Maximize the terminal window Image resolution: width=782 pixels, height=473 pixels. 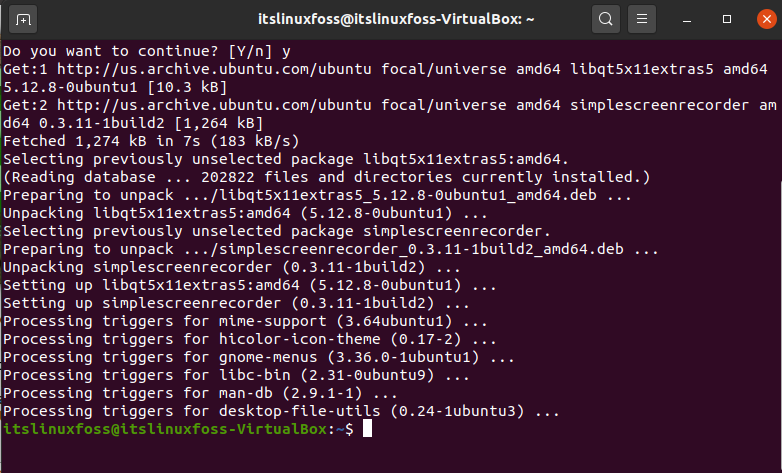(727, 19)
